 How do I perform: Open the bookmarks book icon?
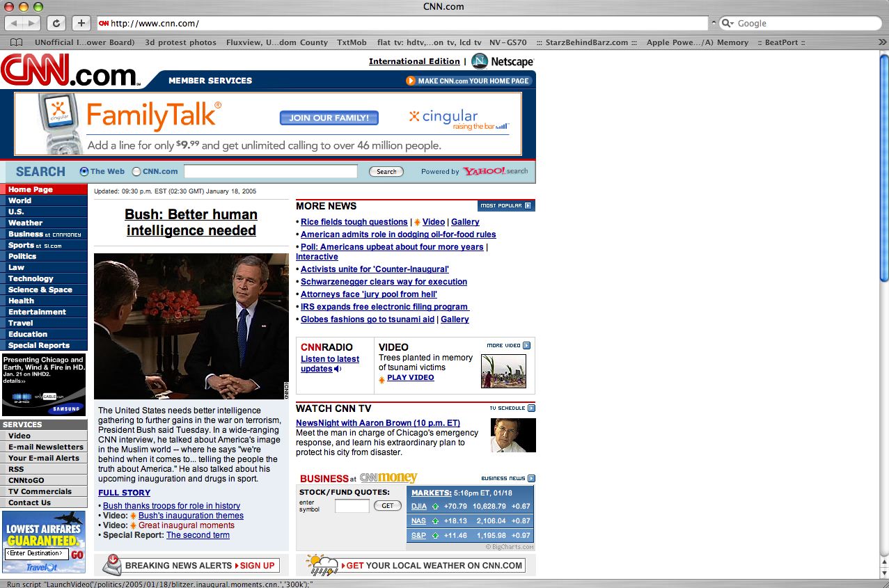point(16,42)
